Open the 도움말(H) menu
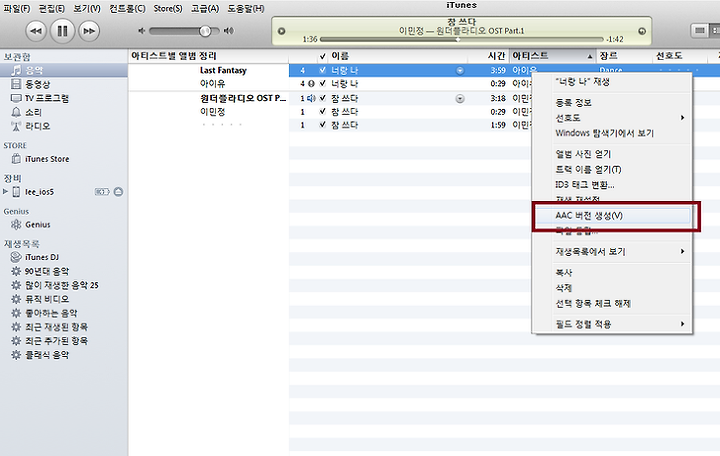The width and height of the screenshot is (720, 456). point(246,9)
